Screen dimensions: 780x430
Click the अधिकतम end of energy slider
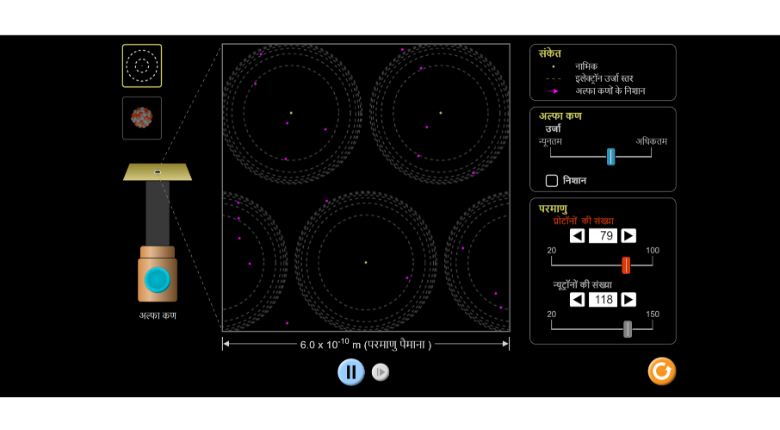[652, 156]
